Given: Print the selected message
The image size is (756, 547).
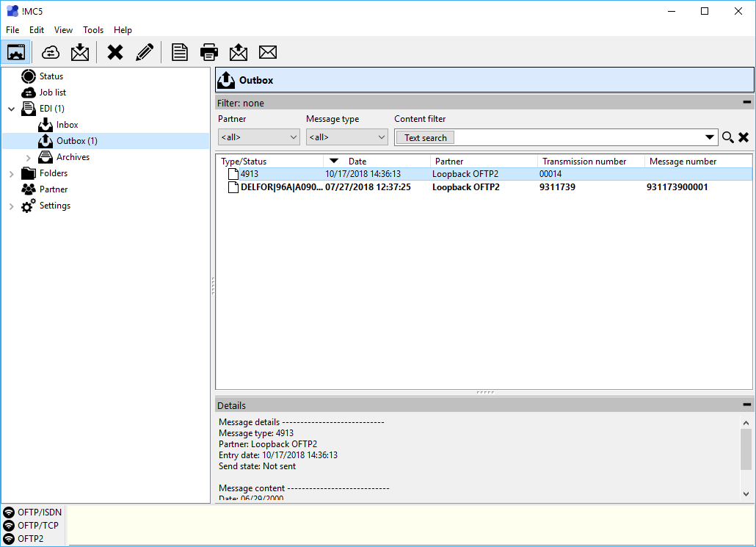Looking at the screenshot, I should pos(208,52).
